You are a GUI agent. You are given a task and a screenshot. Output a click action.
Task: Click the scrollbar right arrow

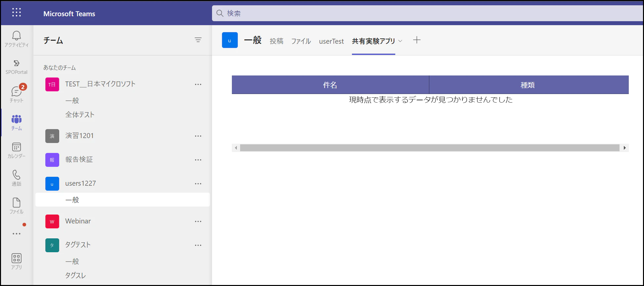click(624, 148)
